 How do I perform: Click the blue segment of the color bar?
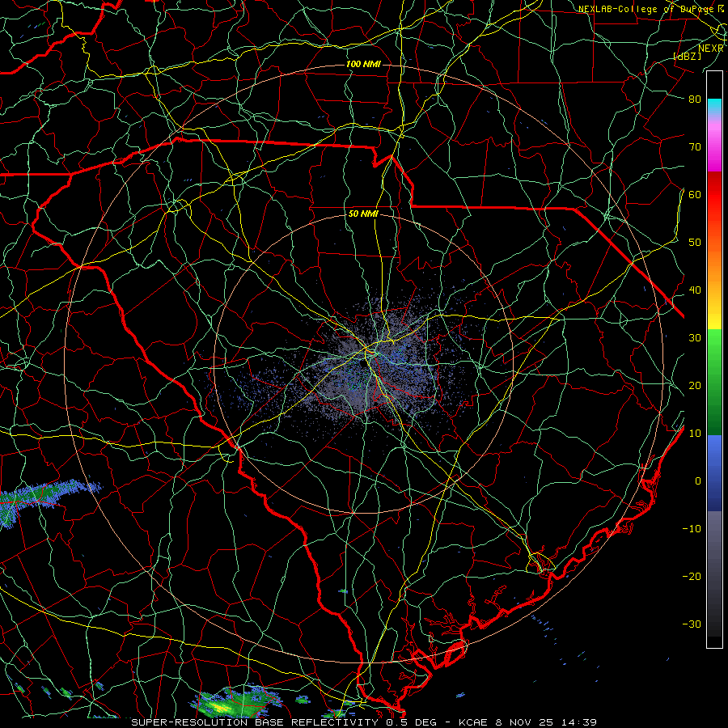click(714, 472)
